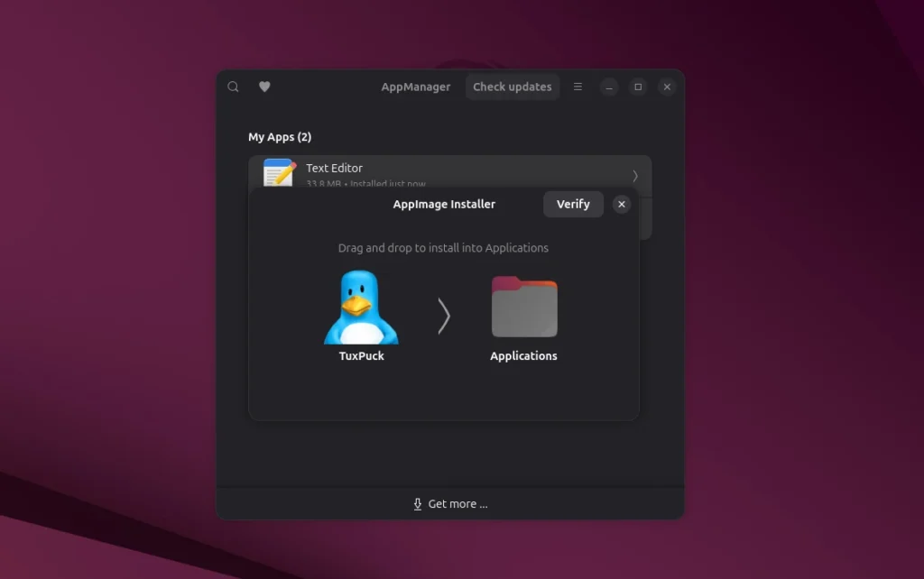Click the drag and drop instruction text
Screen dimensions: 924x579
[443, 247]
